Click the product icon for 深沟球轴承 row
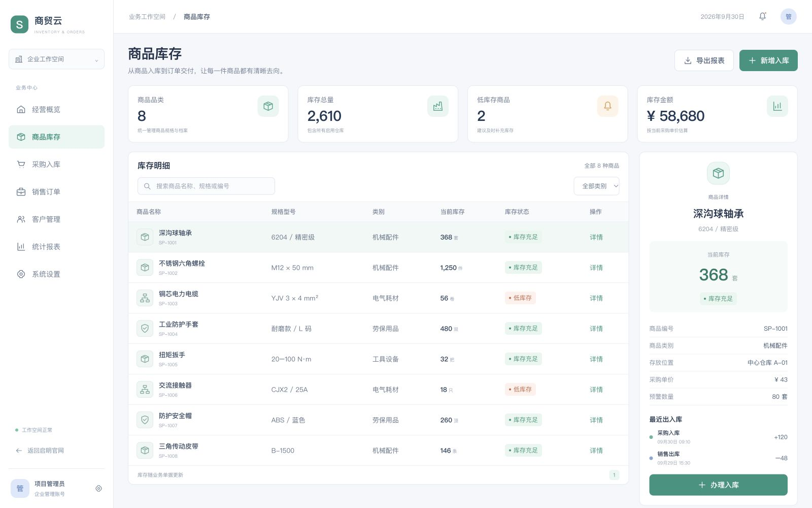 pos(145,237)
